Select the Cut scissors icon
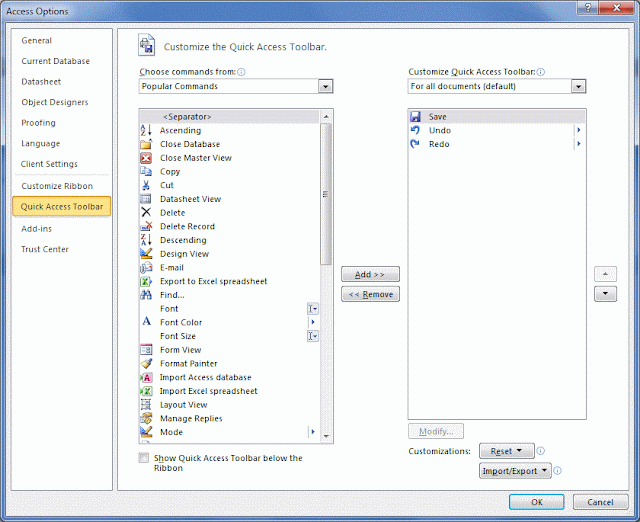Image resolution: width=640 pixels, height=522 pixels. coord(146,185)
